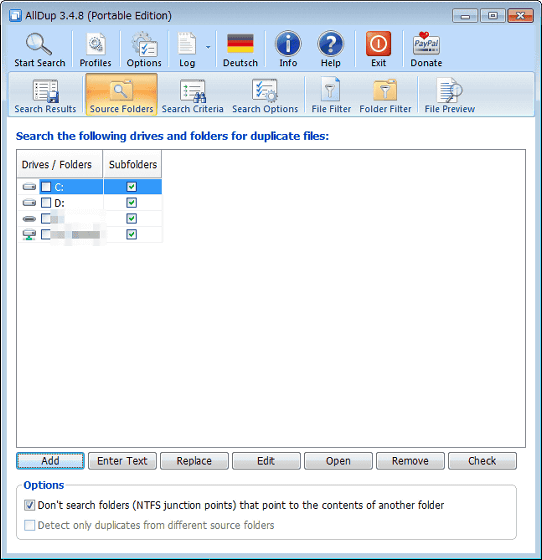The height and width of the screenshot is (560, 542).
Task: Toggle Subfolders checkbox for C: row
Action: click(132, 187)
